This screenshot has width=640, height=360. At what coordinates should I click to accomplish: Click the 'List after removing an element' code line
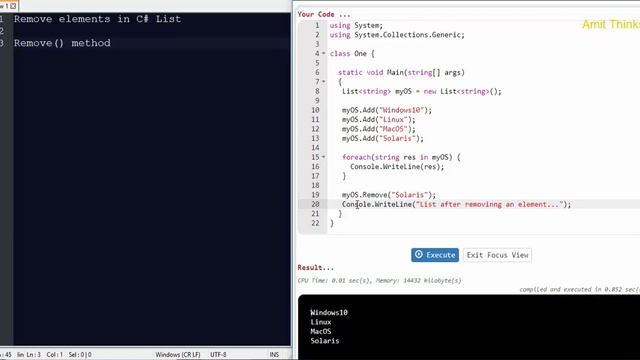(x=456, y=204)
